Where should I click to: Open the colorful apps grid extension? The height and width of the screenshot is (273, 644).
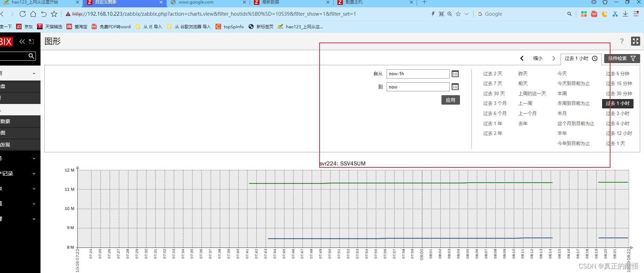tap(584, 14)
